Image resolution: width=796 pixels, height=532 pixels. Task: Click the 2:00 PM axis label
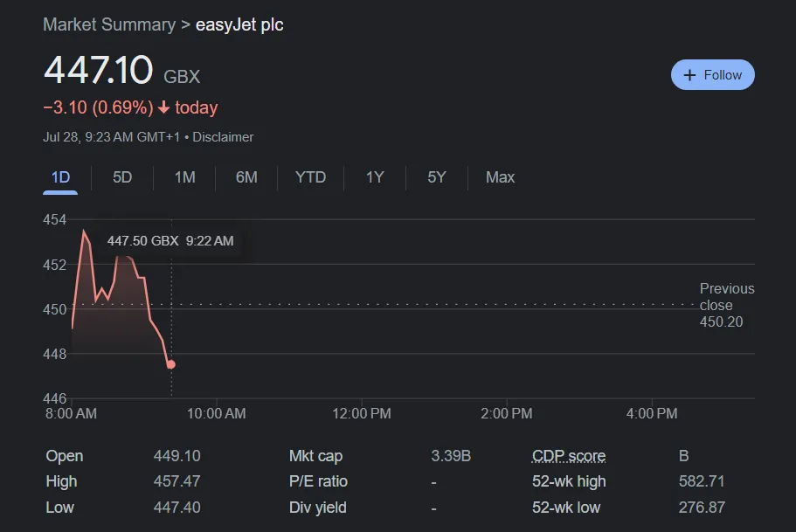point(507,413)
